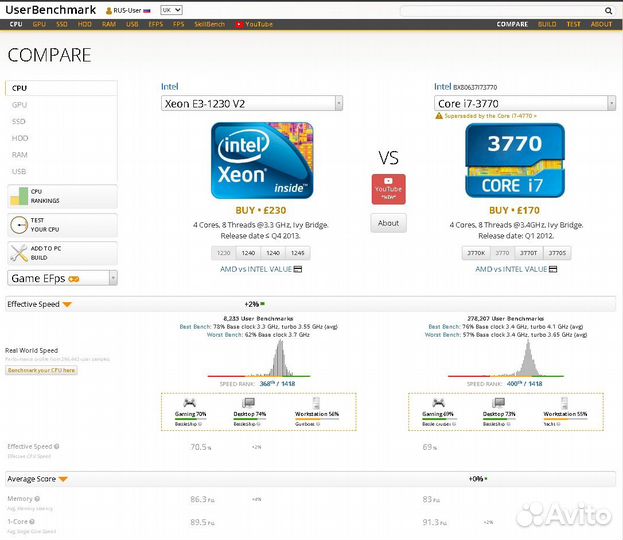
Task: Click BUY £170 for the Core i7
Action: 514,211
